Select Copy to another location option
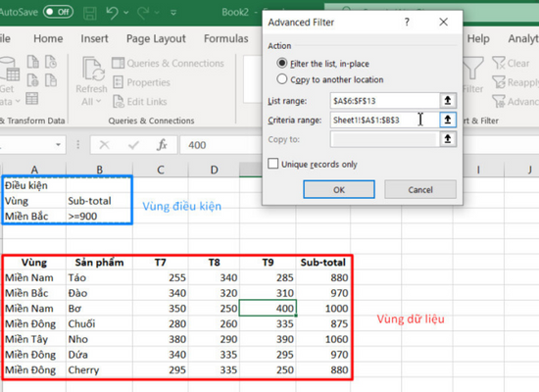 (x=282, y=79)
